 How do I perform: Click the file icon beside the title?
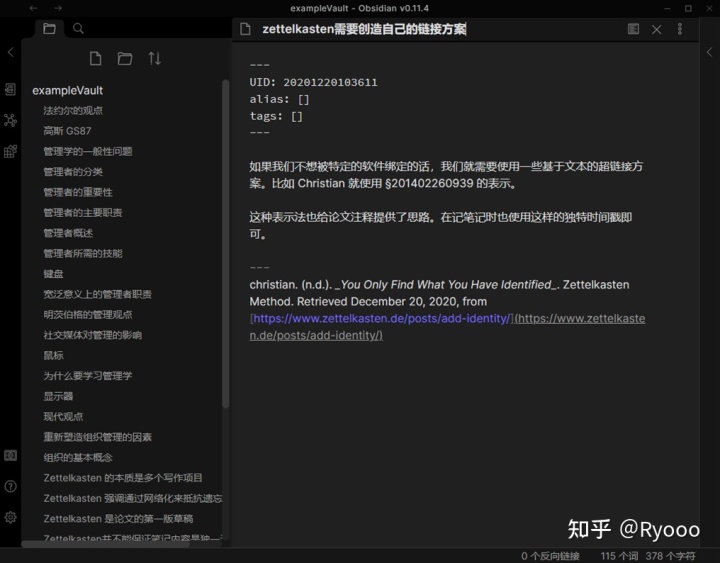[x=246, y=29]
